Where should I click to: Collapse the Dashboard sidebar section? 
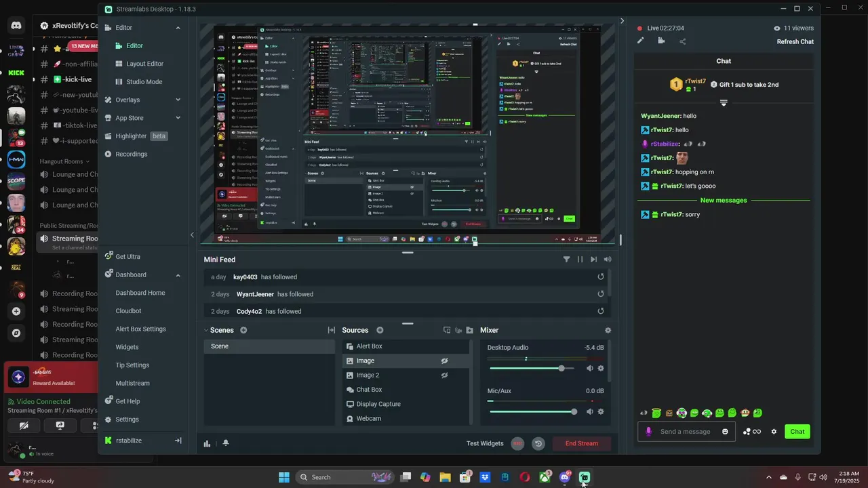pyautogui.click(x=178, y=274)
